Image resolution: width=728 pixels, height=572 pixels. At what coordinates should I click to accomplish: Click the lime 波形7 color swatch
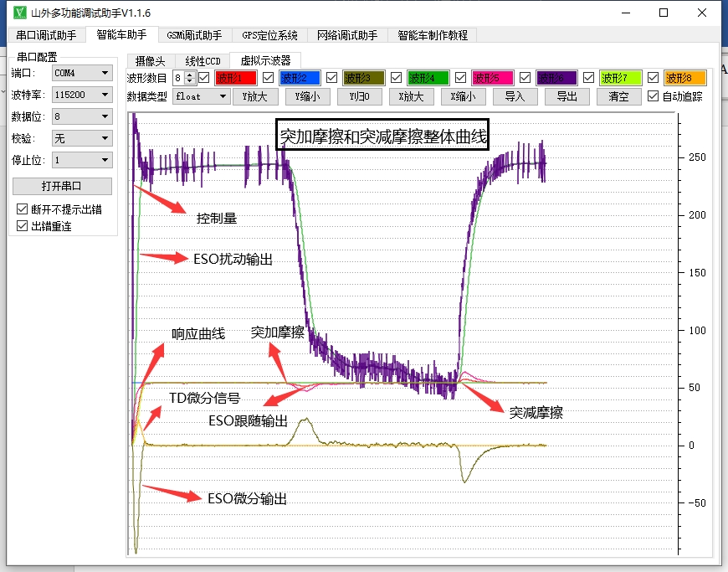(621, 78)
